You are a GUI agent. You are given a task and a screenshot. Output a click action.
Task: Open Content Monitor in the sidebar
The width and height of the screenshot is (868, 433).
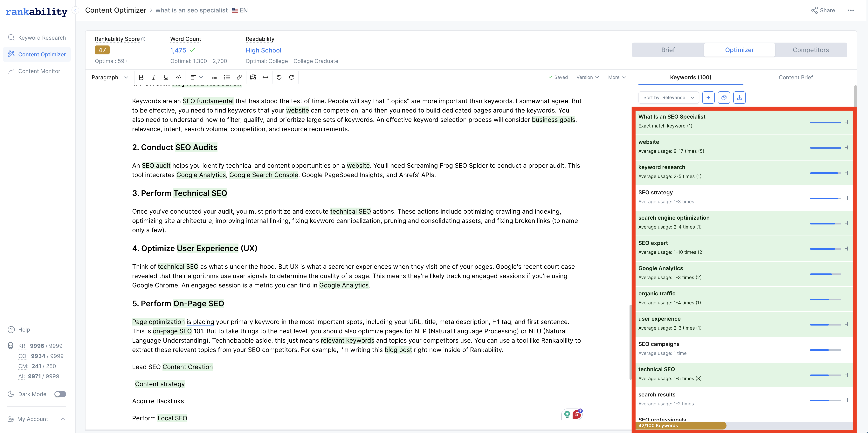(37, 71)
